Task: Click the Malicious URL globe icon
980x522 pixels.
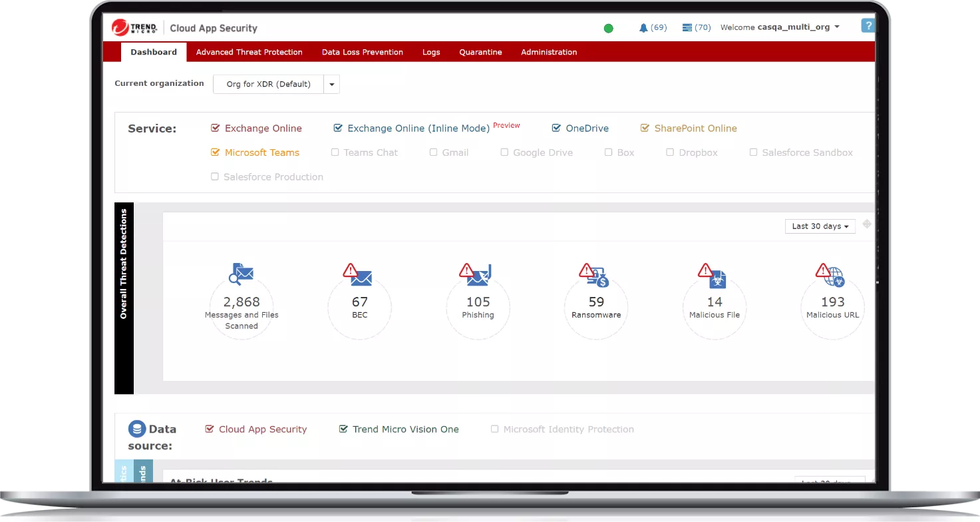Action: coord(831,274)
